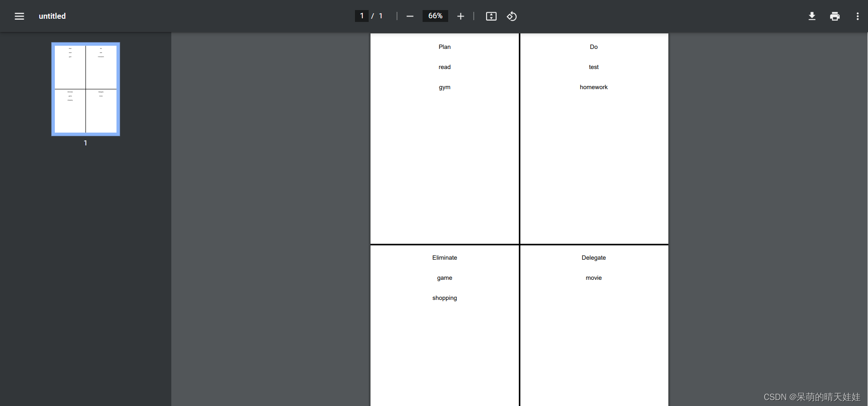Click the word 'homework'
The image size is (868, 406).
click(x=594, y=87)
